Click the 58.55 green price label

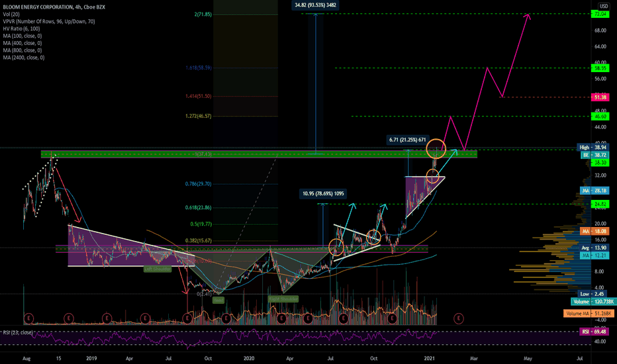[600, 68]
